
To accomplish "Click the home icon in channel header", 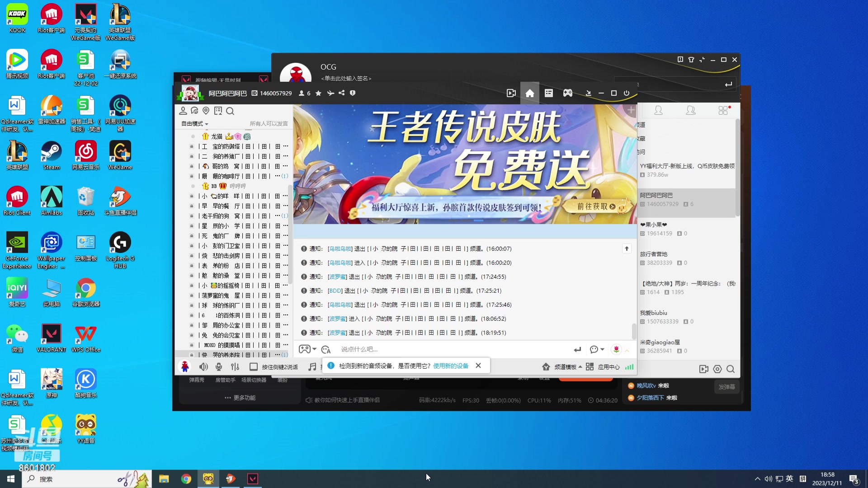I will (x=530, y=93).
